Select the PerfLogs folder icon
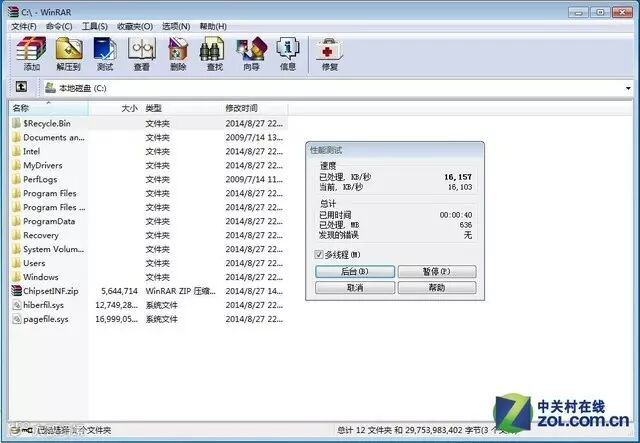Viewport: 640px width, 443px height. point(16,179)
